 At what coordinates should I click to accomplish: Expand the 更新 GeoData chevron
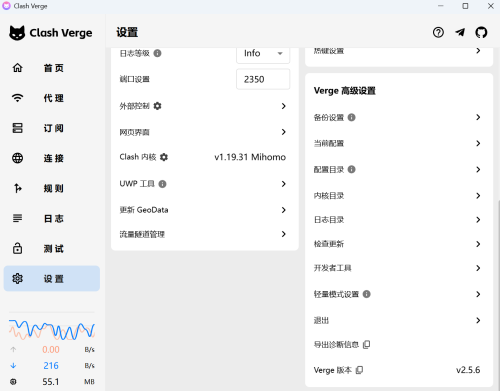[x=283, y=210]
